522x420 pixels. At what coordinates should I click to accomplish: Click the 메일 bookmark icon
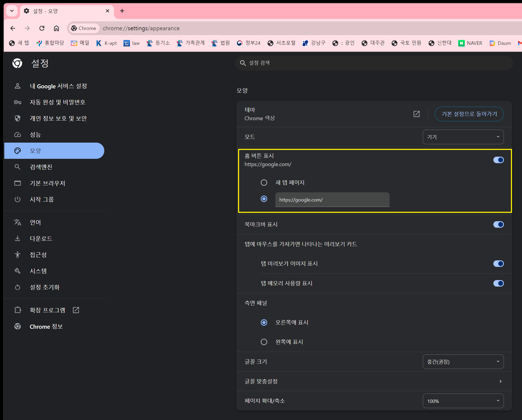pyautogui.click(x=74, y=43)
